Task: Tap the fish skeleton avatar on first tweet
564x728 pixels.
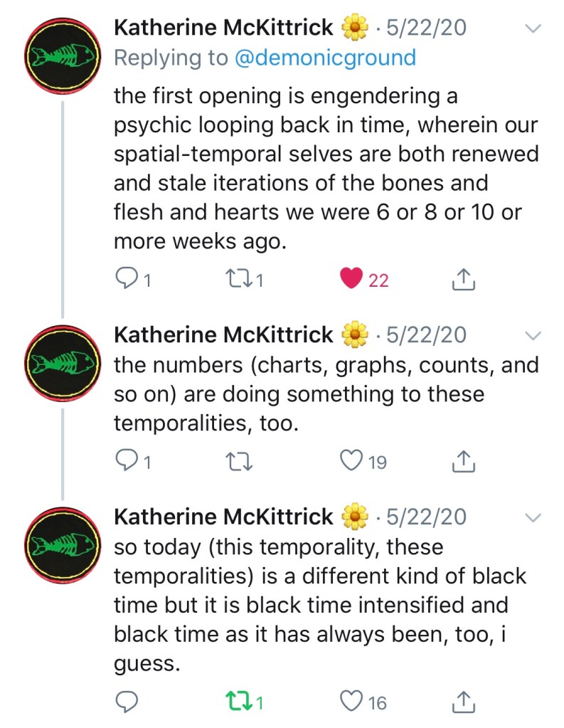Action: (63, 58)
